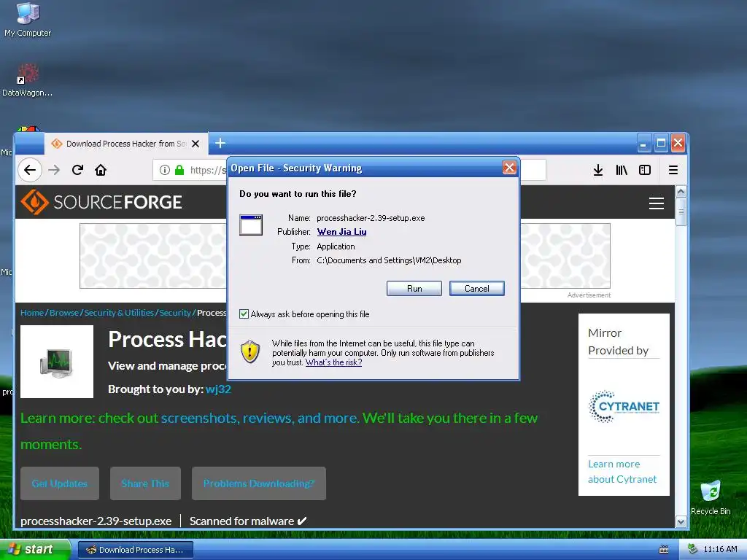This screenshot has width=747, height=560.
Task: Click the Get Updates button
Action: click(x=60, y=483)
